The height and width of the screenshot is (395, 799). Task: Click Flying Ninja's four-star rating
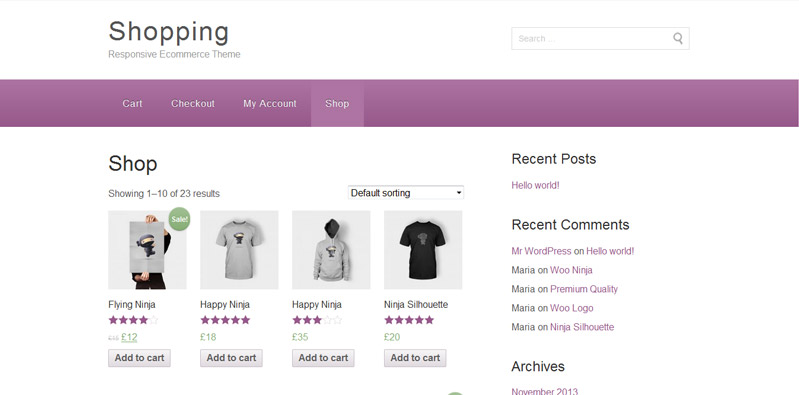tap(133, 320)
